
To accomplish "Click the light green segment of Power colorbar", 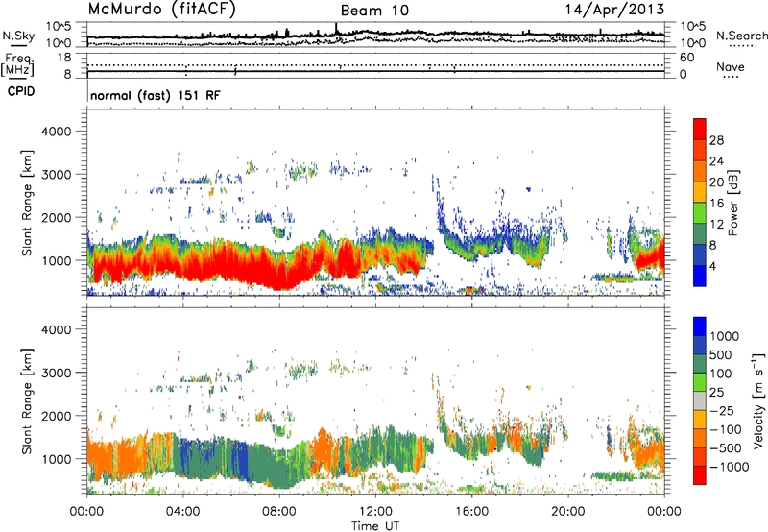I will (x=700, y=213).
